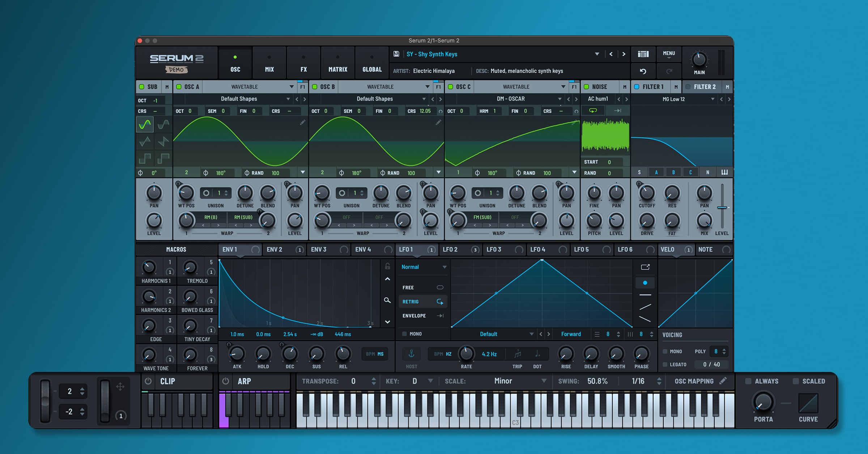Click the redo arrow icon

(x=669, y=71)
